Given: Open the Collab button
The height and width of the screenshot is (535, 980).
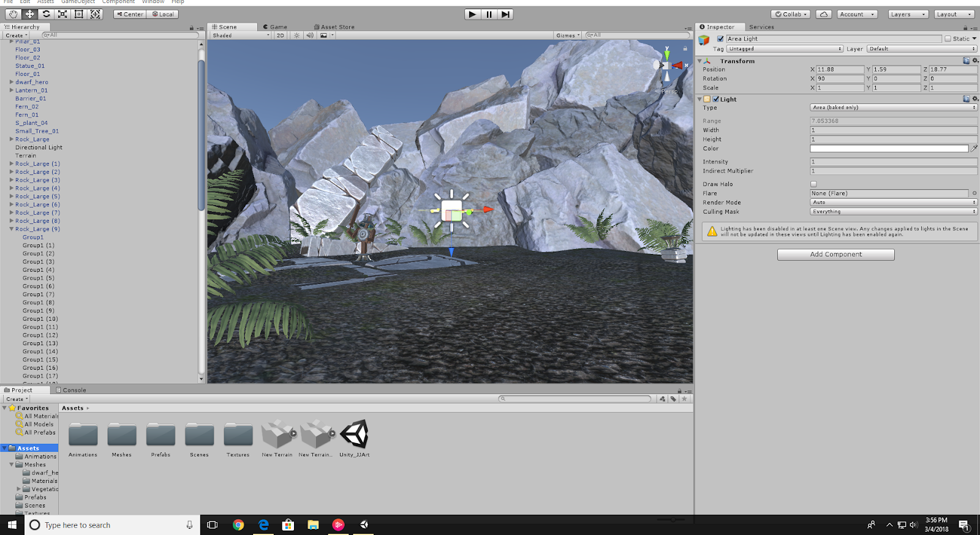Looking at the screenshot, I should [791, 14].
